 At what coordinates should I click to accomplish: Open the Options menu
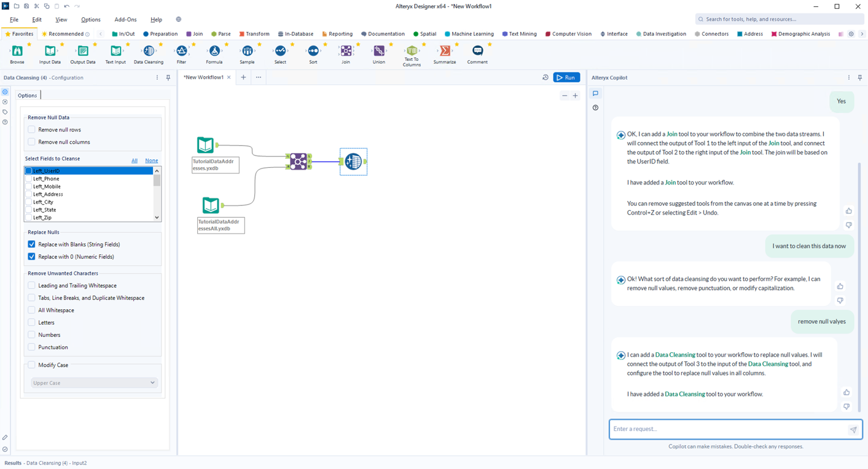(x=90, y=19)
